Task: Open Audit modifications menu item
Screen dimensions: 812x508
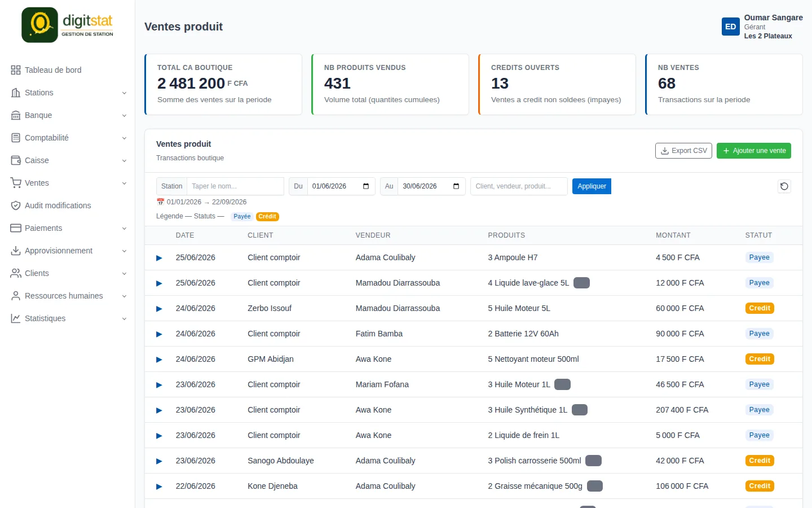Action: (68, 205)
